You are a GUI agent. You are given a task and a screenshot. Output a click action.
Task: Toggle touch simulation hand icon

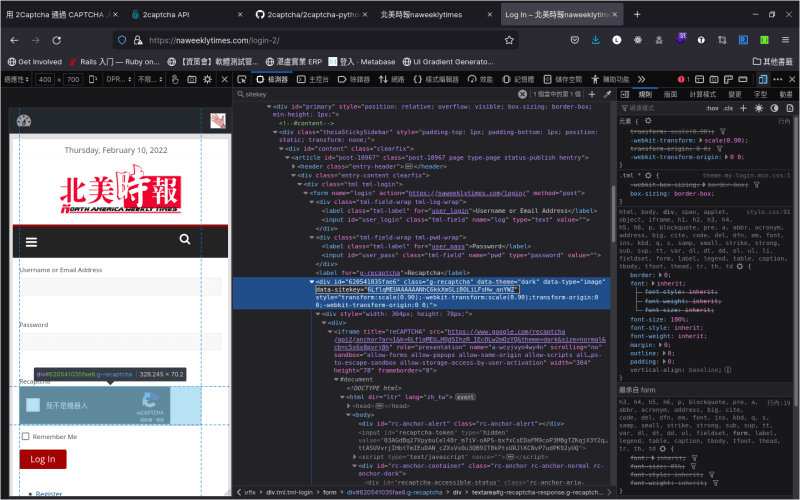tap(175, 79)
